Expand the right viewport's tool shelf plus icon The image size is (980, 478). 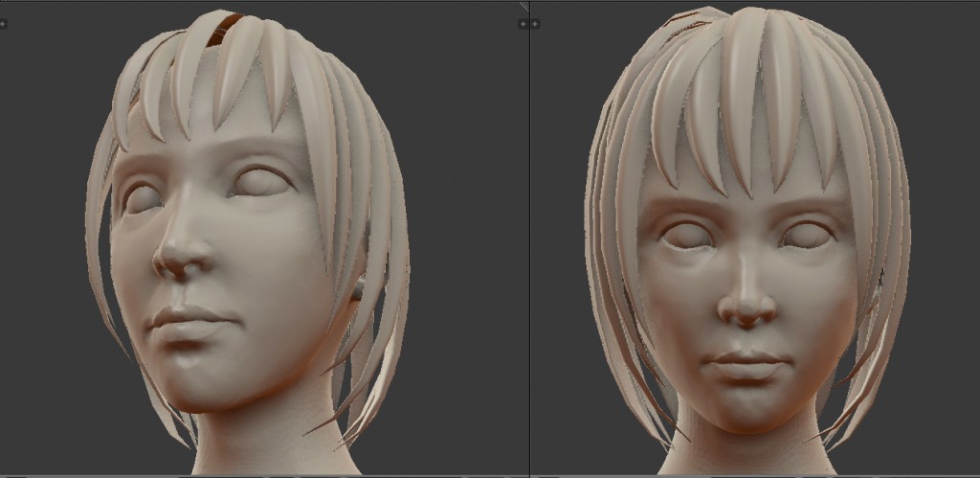536,24
